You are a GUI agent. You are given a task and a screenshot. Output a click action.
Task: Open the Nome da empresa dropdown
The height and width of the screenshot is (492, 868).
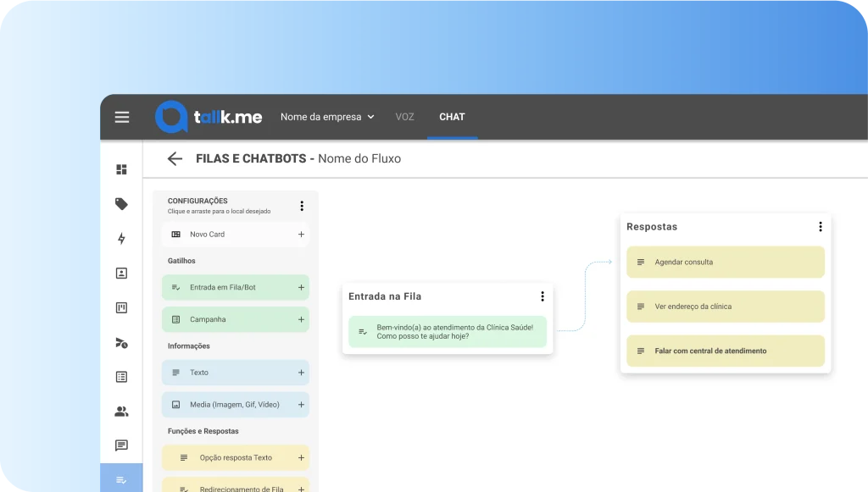327,117
